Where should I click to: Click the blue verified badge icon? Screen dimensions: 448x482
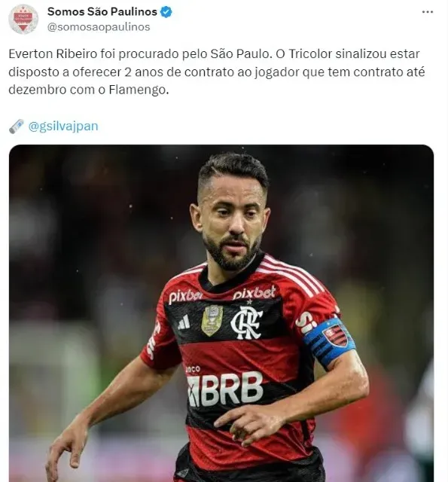[x=166, y=12]
